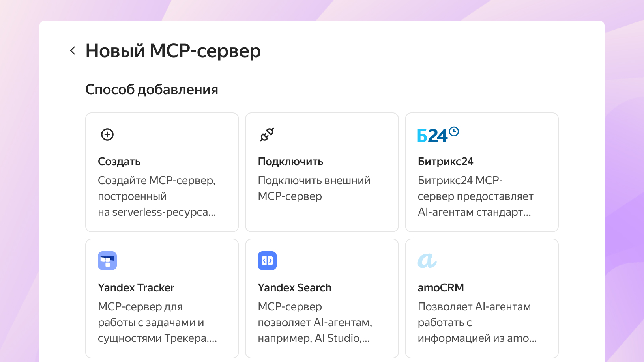
Task: Pick the Yandex Tracker title
Action: point(136,288)
